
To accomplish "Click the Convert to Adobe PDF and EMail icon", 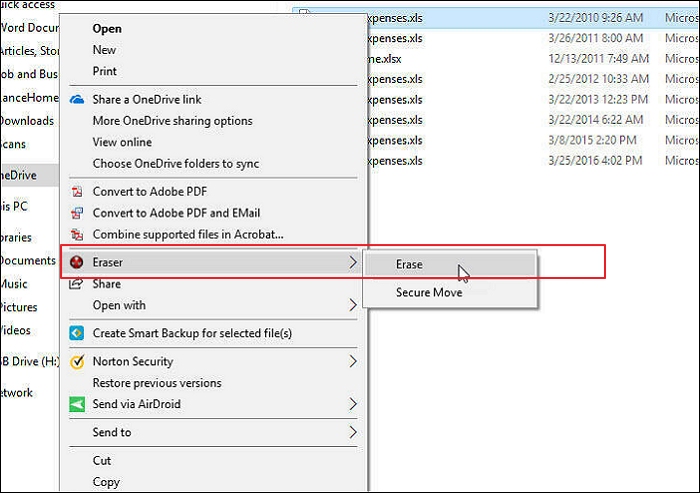I will click(x=76, y=213).
